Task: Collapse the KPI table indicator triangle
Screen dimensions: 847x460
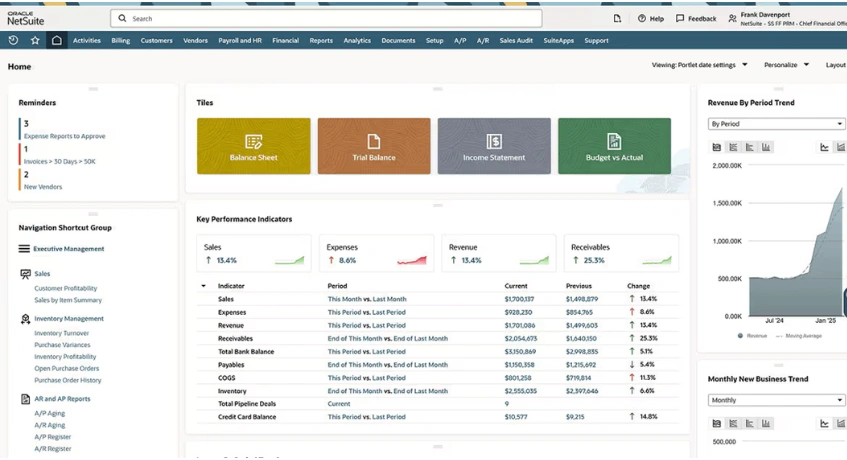Action: point(204,286)
